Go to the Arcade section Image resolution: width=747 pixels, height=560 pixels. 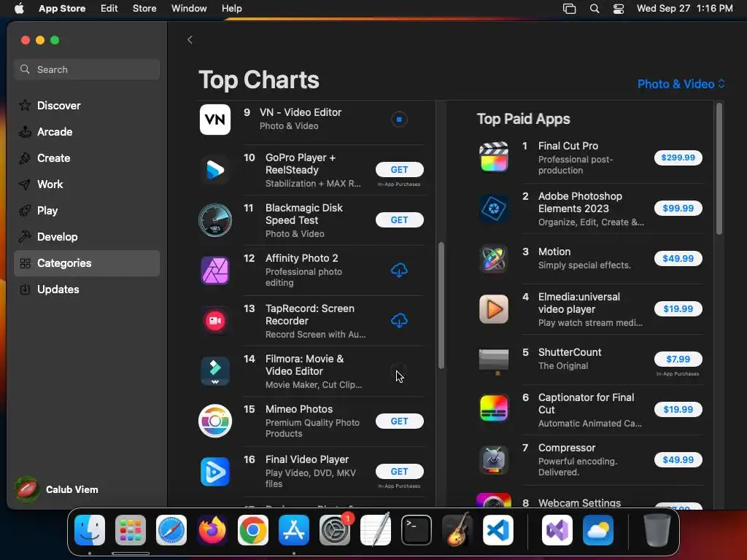coord(87,132)
